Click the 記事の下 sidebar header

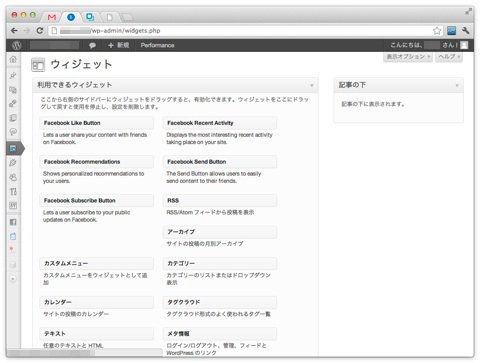click(399, 85)
